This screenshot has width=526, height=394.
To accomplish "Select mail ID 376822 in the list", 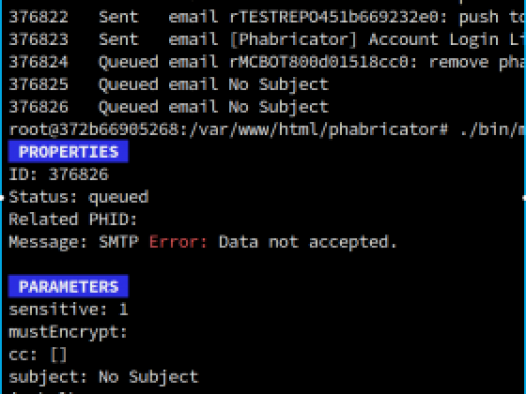I will click(x=39, y=17).
